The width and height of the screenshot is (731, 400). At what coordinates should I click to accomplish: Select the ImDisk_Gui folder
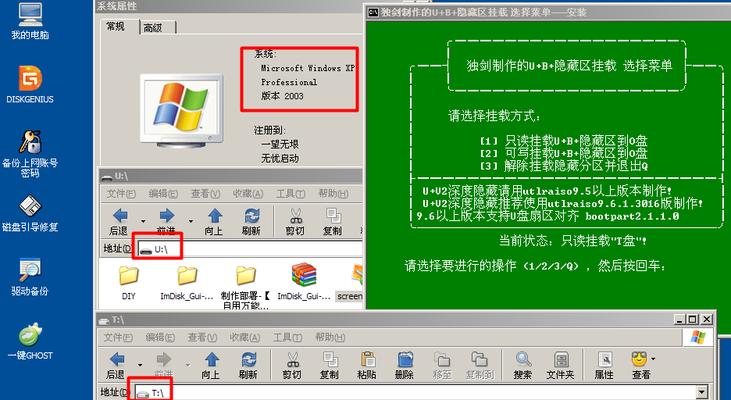tap(187, 282)
